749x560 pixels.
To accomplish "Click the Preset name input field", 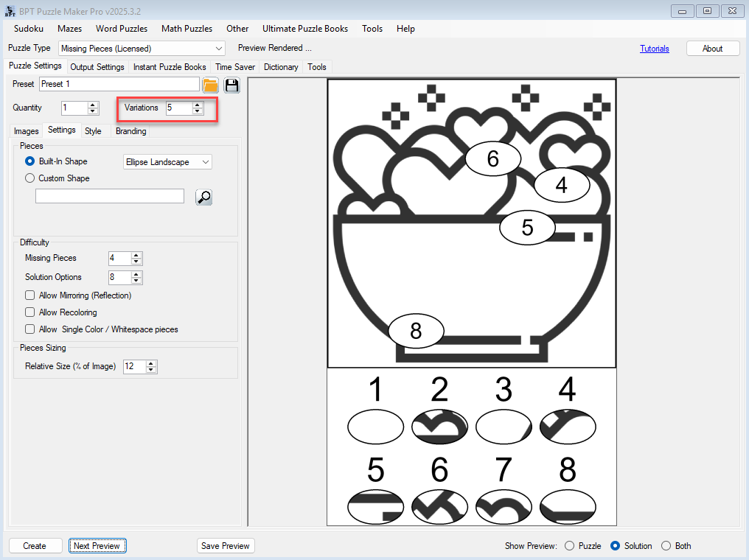I will click(x=119, y=84).
